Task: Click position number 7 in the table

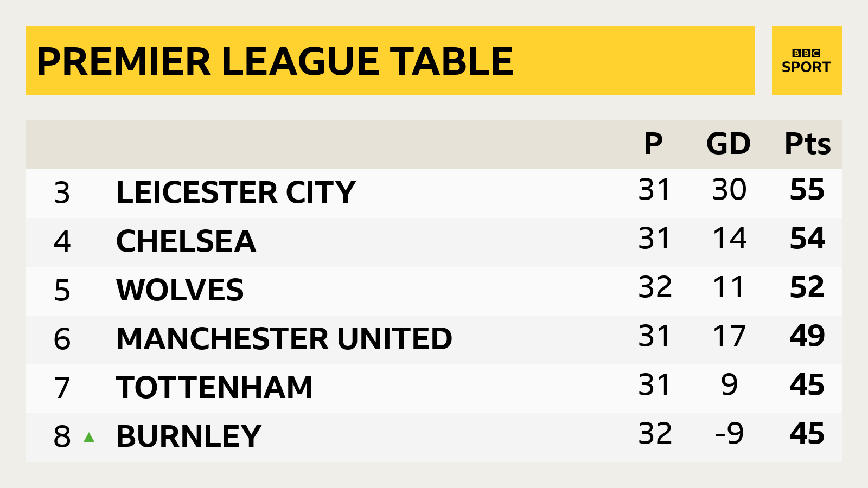Action: 62,388
